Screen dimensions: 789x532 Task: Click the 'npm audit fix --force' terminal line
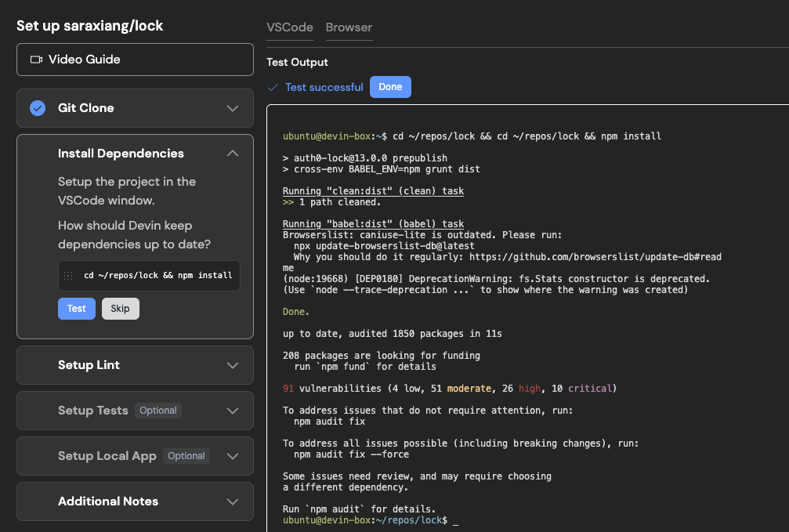pyautogui.click(x=351, y=454)
